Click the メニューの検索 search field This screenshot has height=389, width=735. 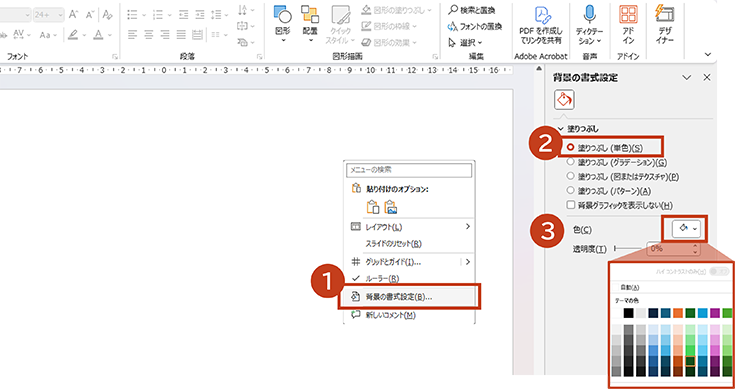[x=409, y=170]
